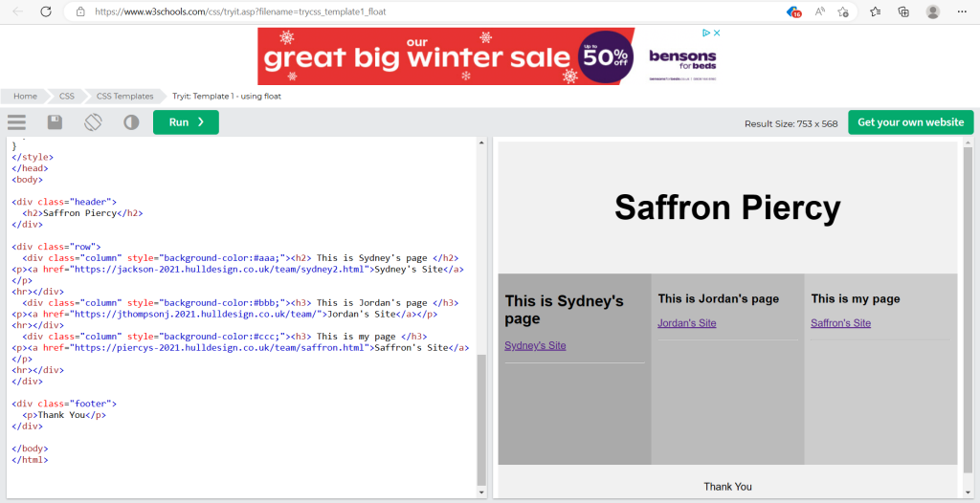Click the save code disk icon
This screenshot has height=503, width=980.
55,122
